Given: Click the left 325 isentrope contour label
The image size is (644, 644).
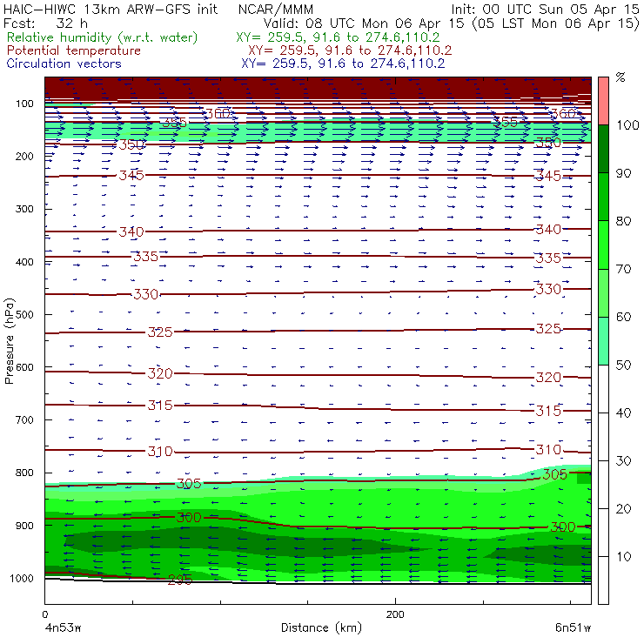Looking at the screenshot, I should pyautogui.click(x=160, y=332).
